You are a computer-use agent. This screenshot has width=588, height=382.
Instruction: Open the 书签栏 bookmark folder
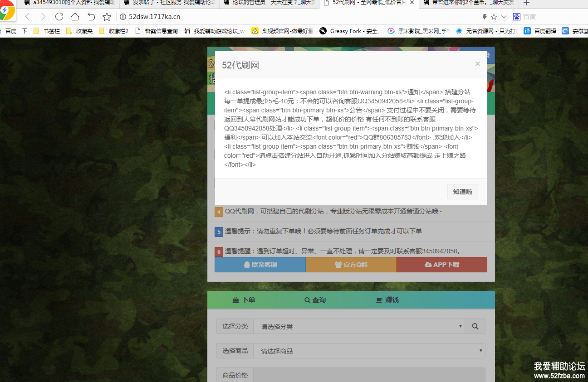(46, 31)
